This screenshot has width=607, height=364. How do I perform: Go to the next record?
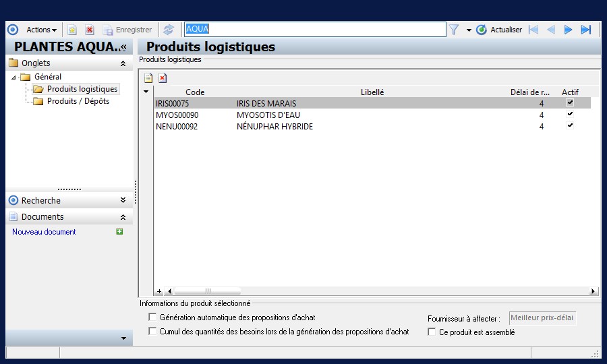[x=568, y=30]
